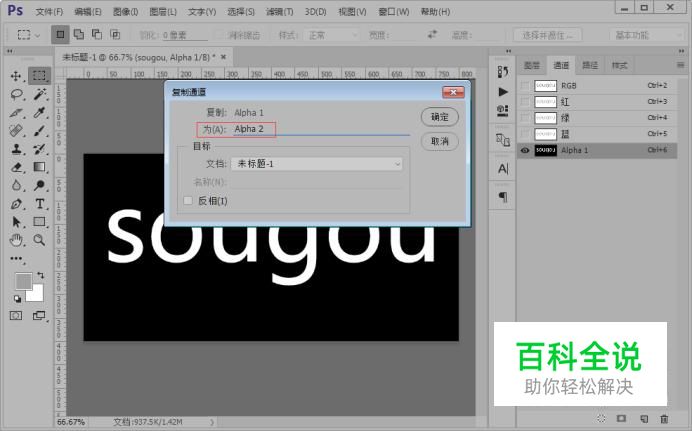Choose New Selection mode in options bar
The width and height of the screenshot is (692, 431).
click(60, 34)
